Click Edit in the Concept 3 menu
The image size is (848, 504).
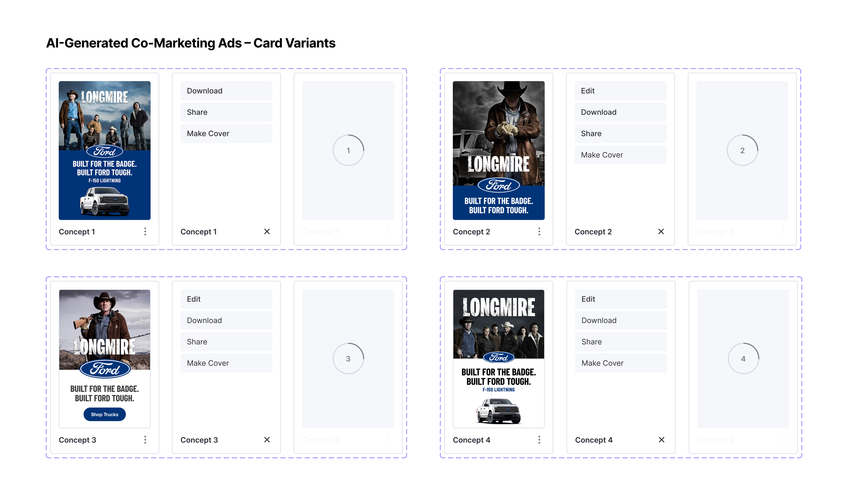(x=226, y=299)
